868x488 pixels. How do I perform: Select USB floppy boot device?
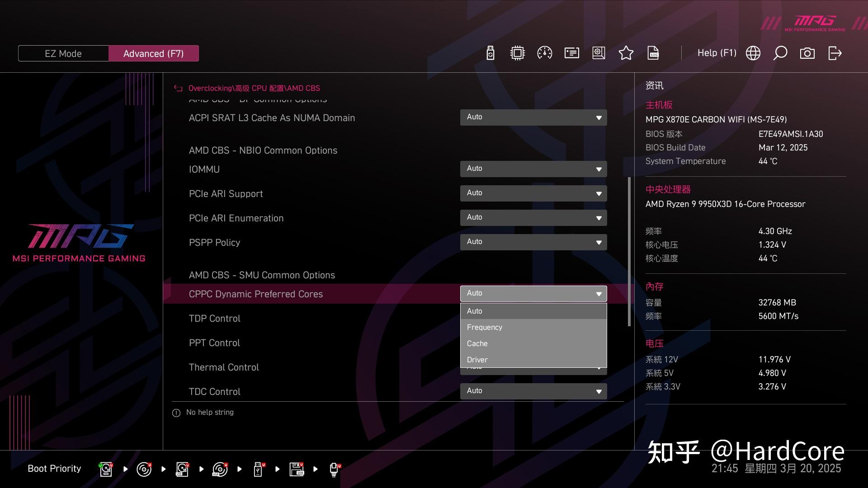(297, 469)
